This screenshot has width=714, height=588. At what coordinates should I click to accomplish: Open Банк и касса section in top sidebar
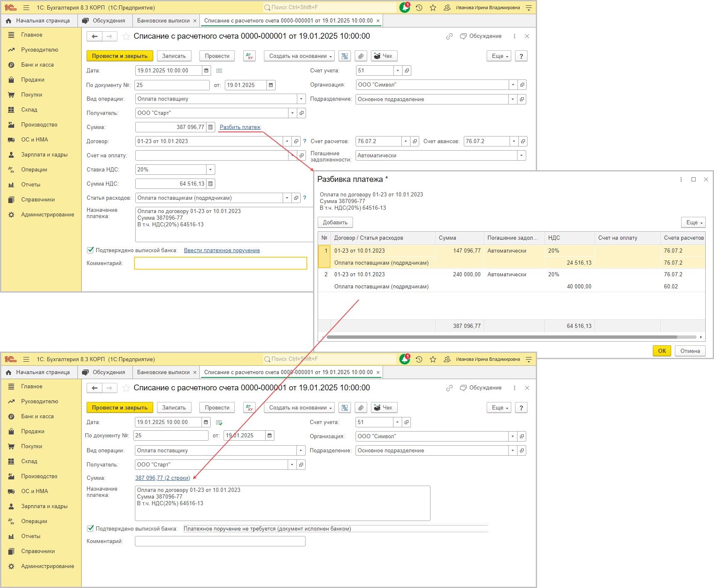[37, 65]
